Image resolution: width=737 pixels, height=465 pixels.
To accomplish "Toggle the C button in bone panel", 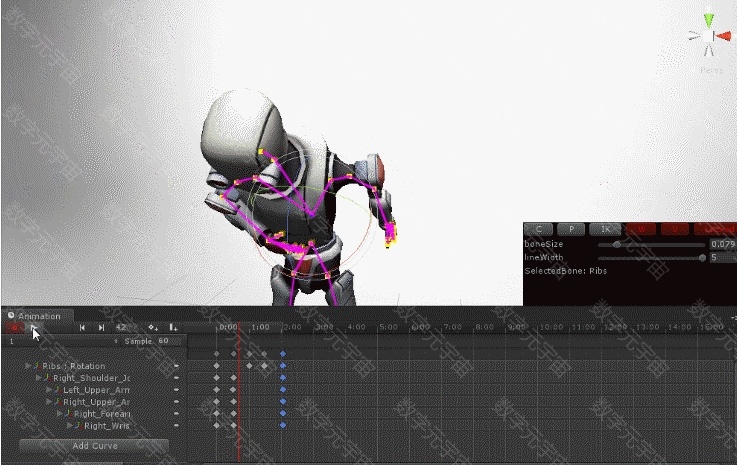I will pos(539,229).
